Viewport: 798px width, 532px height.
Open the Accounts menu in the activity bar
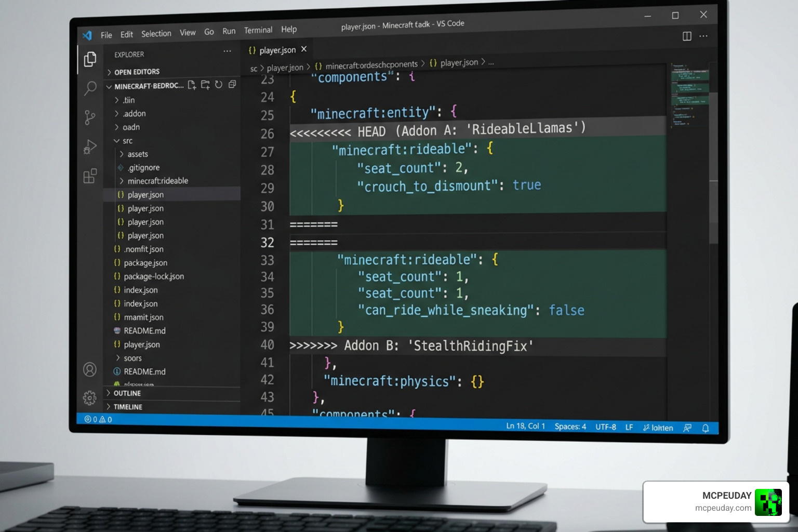[x=90, y=369]
